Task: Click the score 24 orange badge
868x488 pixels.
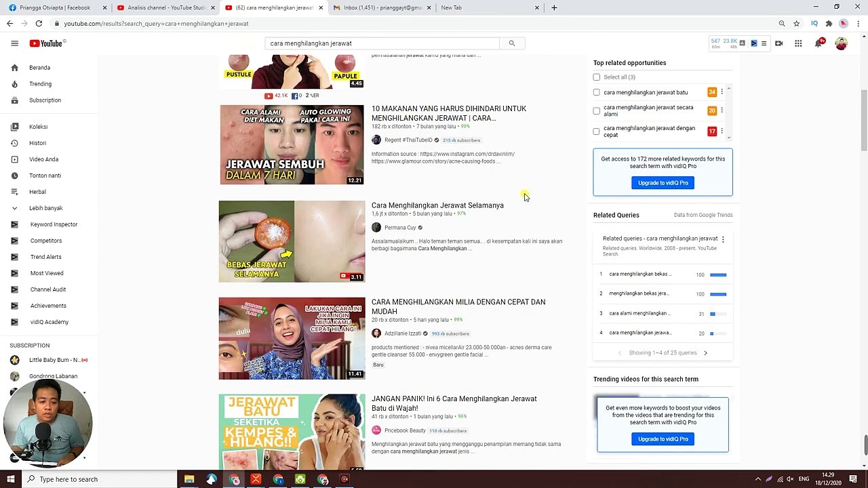Action: tap(712, 92)
